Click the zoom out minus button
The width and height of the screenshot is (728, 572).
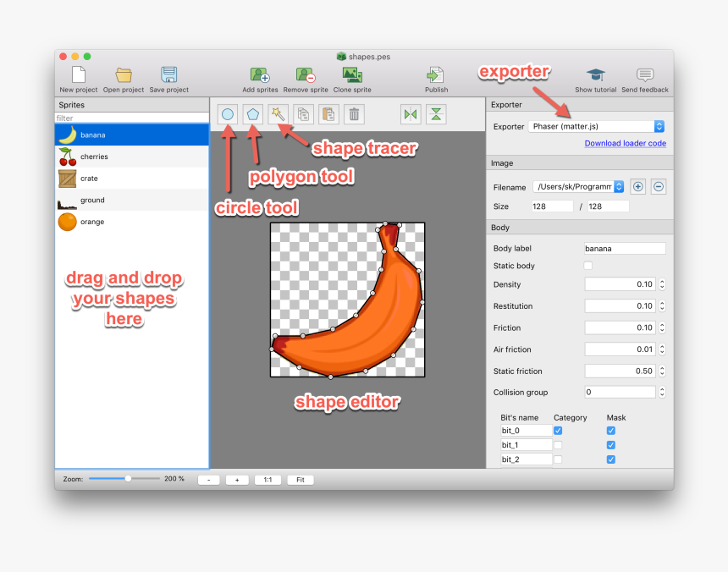coord(209,480)
